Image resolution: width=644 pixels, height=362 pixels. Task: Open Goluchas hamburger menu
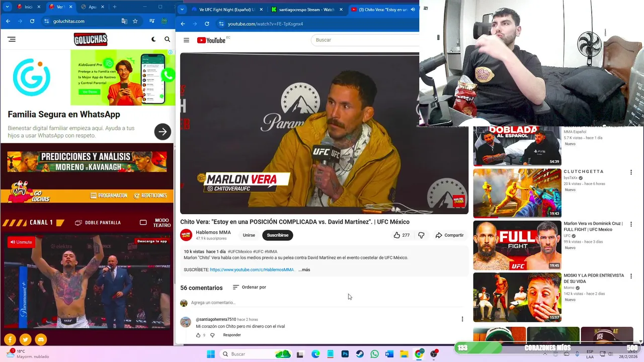pyautogui.click(x=12, y=39)
